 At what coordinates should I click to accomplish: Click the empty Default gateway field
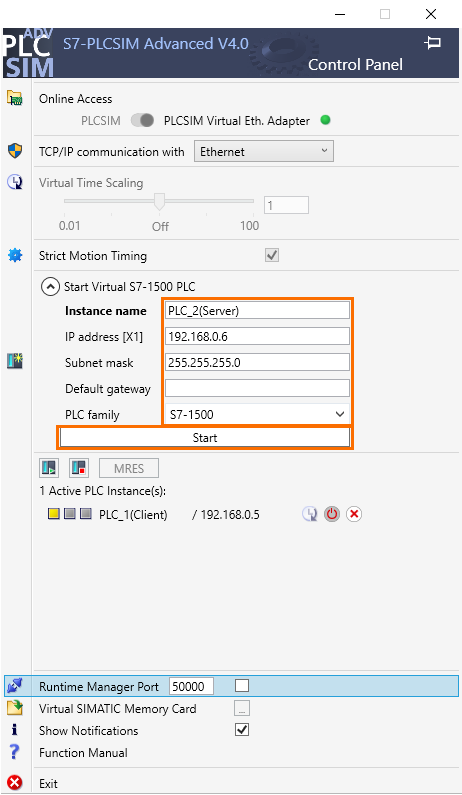click(x=257, y=388)
